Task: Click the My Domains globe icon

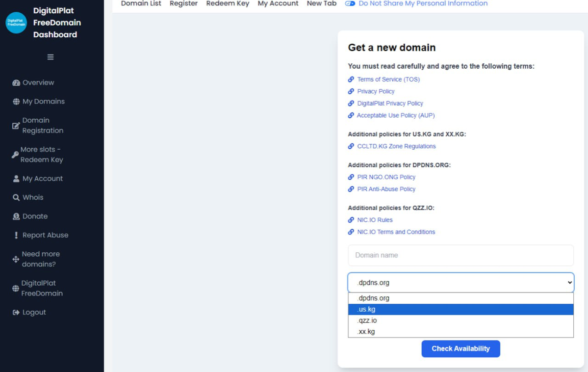Action: point(16,102)
